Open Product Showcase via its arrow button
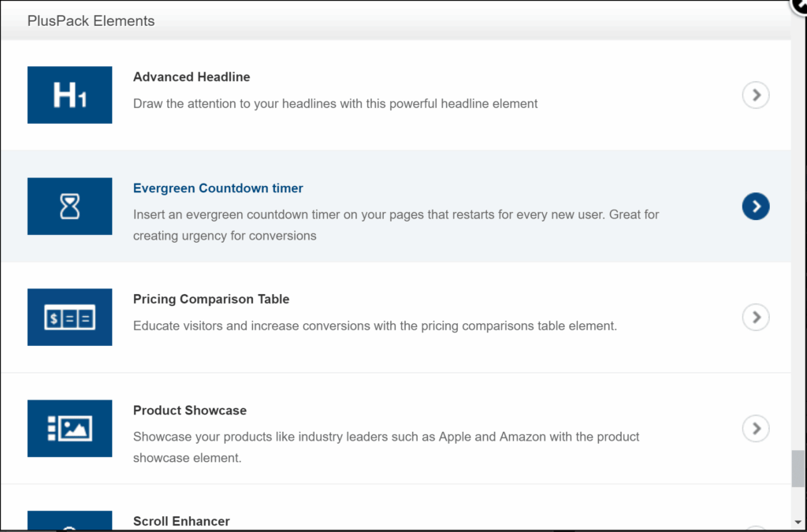 (756, 429)
